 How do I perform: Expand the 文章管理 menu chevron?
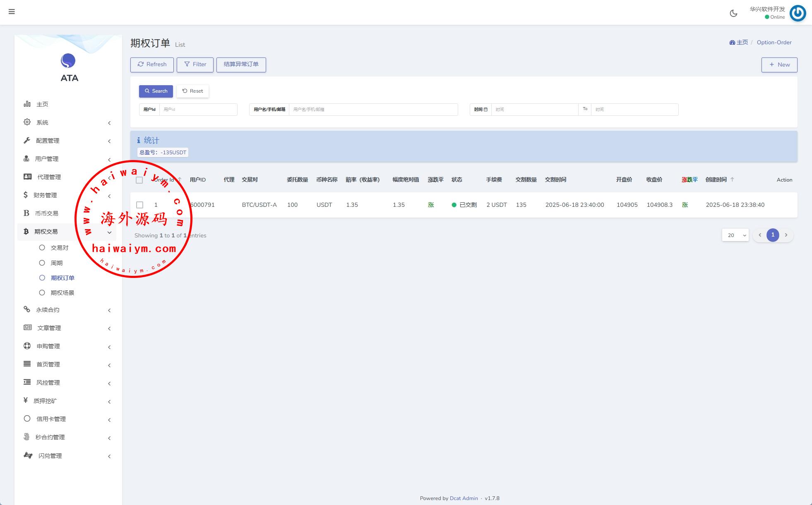[x=109, y=328]
